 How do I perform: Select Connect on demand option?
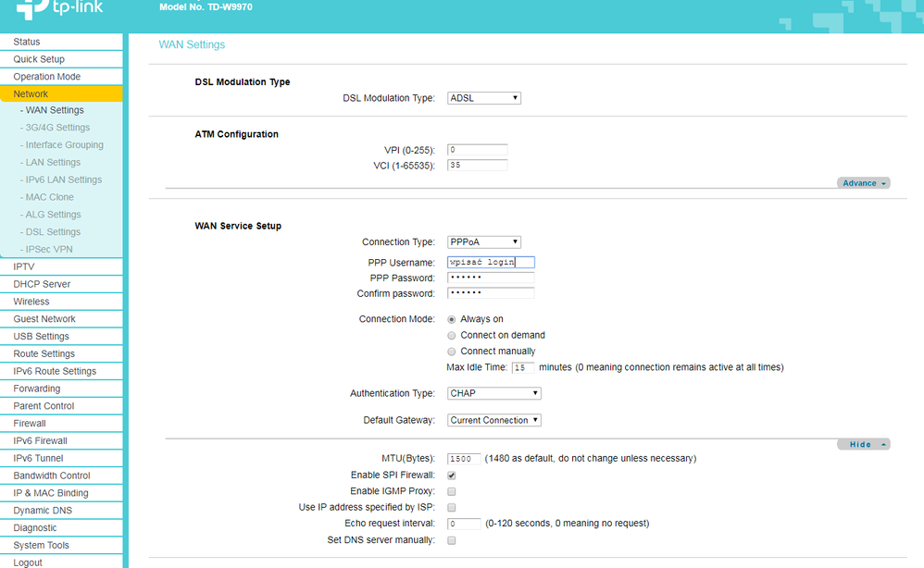[452, 336]
